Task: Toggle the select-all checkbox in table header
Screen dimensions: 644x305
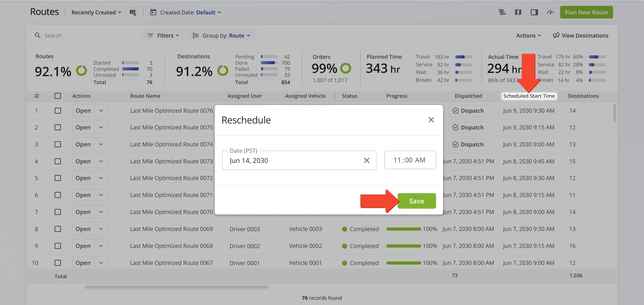Action: [58, 96]
